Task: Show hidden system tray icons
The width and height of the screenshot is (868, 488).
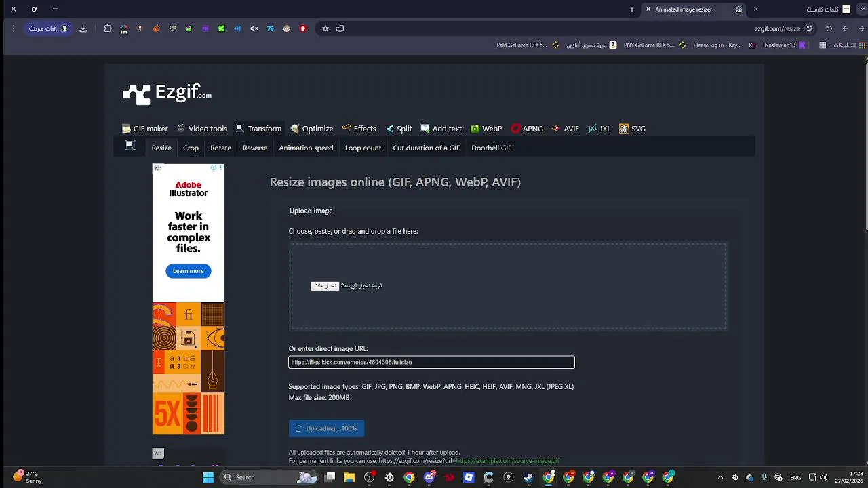Action: pyautogui.click(x=720, y=477)
